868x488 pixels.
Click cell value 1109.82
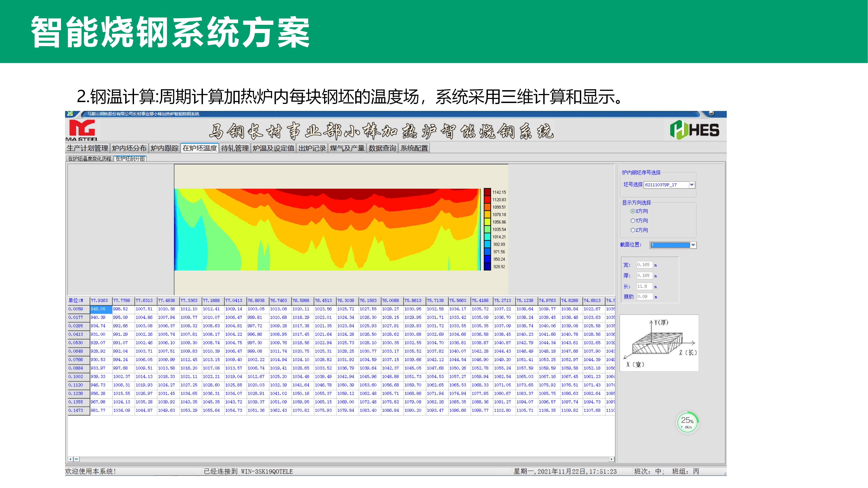pyautogui.click(x=572, y=410)
